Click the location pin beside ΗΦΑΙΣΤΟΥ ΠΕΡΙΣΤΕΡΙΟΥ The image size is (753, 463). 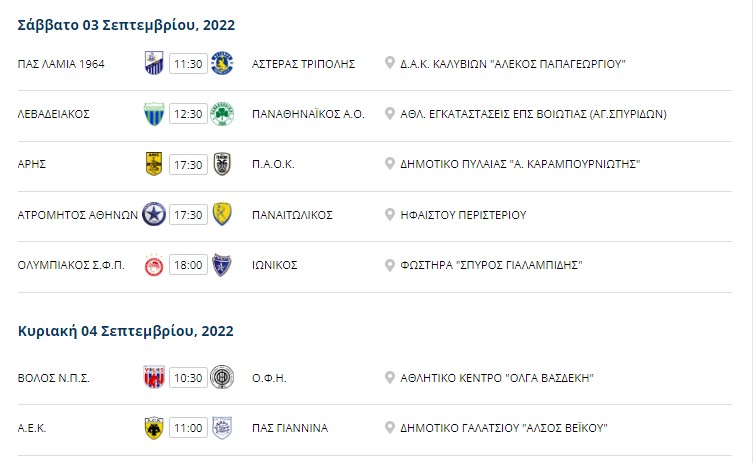click(390, 214)
